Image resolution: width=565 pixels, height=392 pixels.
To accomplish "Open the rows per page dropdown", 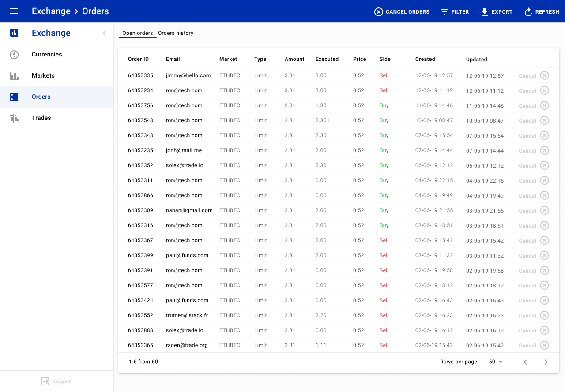I will coord(496,362).
